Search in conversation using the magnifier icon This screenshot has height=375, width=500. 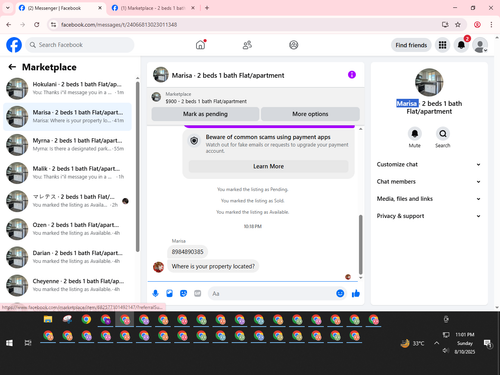coord(443,134)
